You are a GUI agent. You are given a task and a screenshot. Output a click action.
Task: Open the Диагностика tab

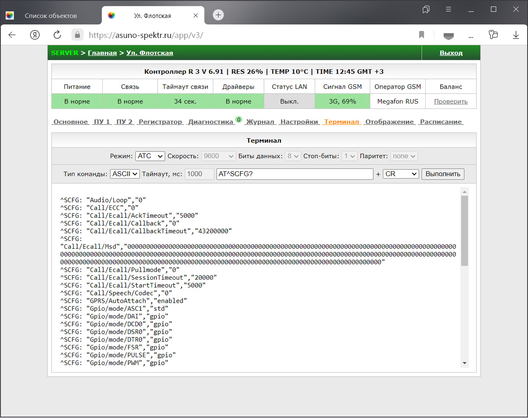click(x=211, y=122)
